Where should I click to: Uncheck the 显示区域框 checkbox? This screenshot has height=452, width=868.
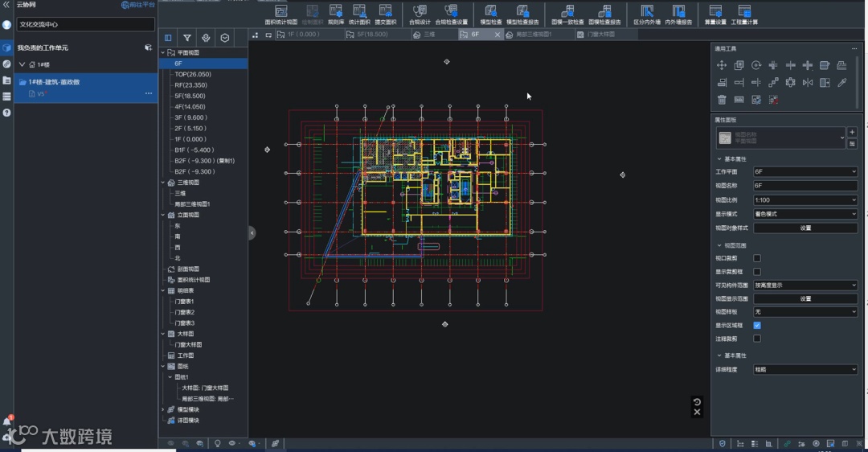tap(757, 326)
